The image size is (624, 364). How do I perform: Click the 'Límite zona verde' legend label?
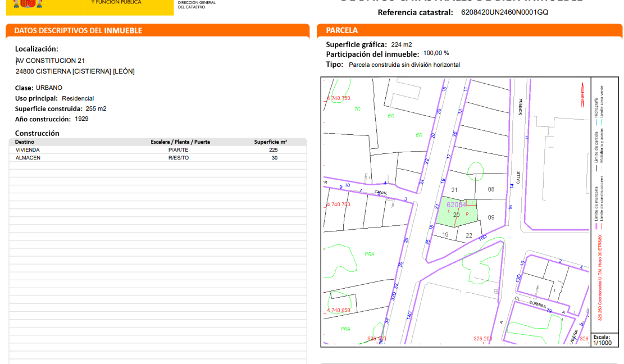click(602, 102)
